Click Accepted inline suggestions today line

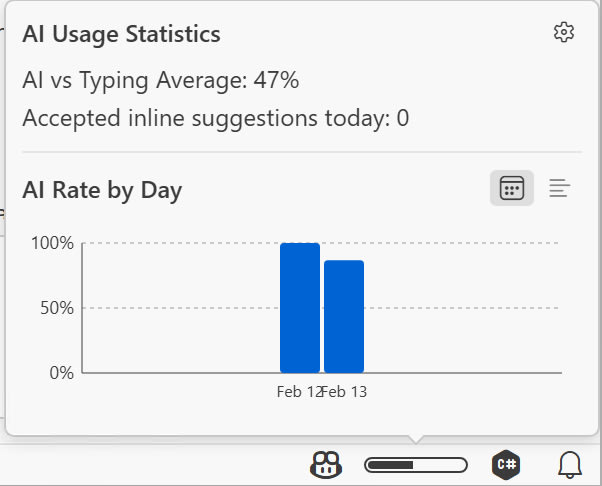point(215,118)
